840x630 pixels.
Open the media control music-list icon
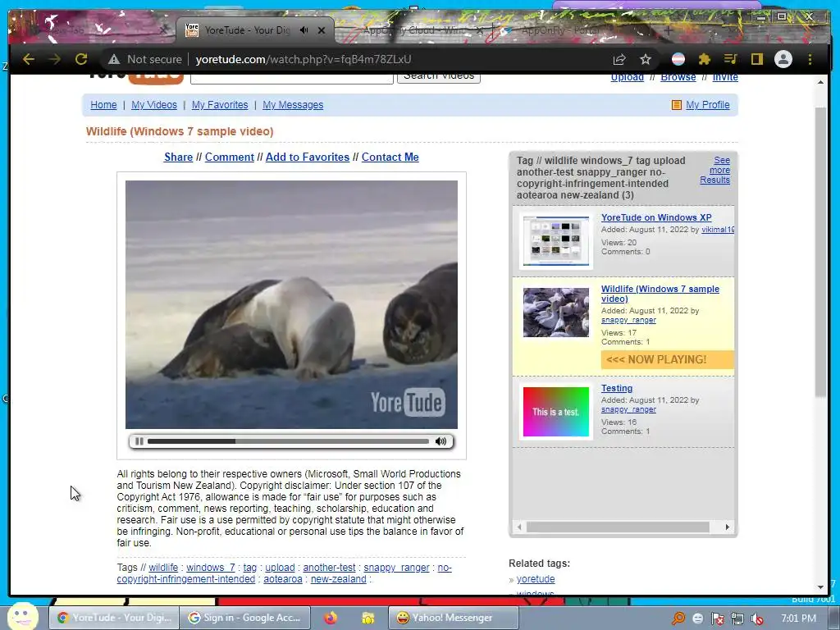[730, 59]
